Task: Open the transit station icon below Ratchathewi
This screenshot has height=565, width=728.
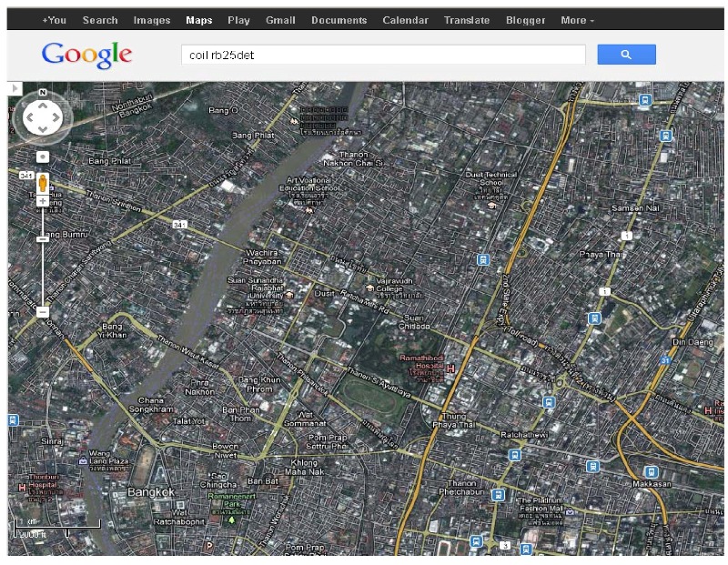Action: [514, 455]
